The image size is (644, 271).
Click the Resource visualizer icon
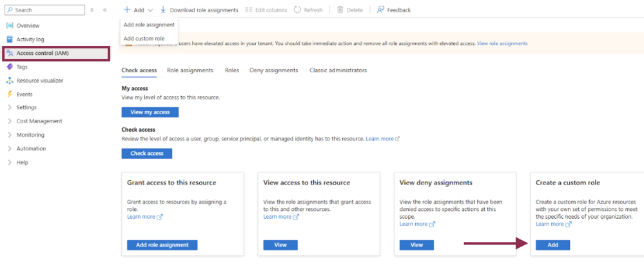click(10, 81)
